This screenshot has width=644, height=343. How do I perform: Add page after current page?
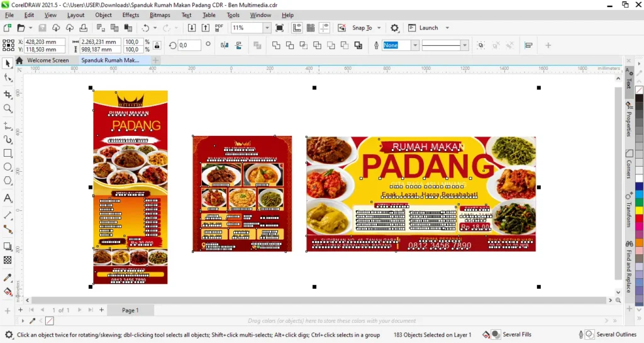point(101,310)
